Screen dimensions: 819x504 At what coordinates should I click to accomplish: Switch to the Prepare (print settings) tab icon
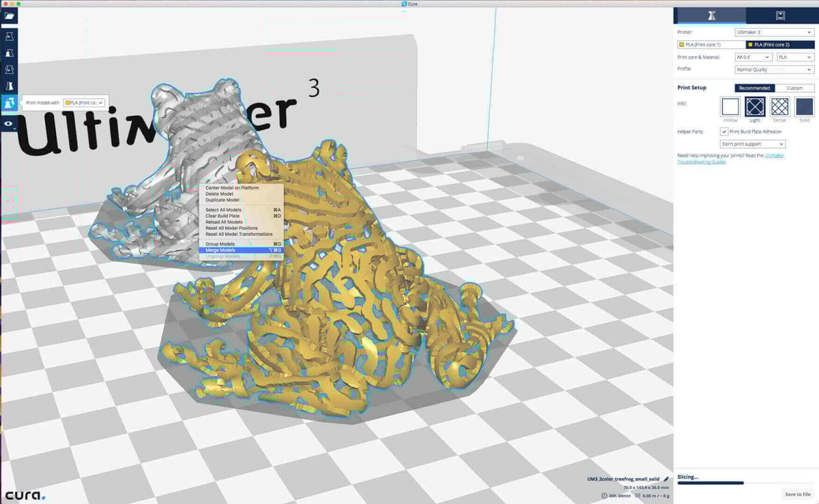[710, 15]
